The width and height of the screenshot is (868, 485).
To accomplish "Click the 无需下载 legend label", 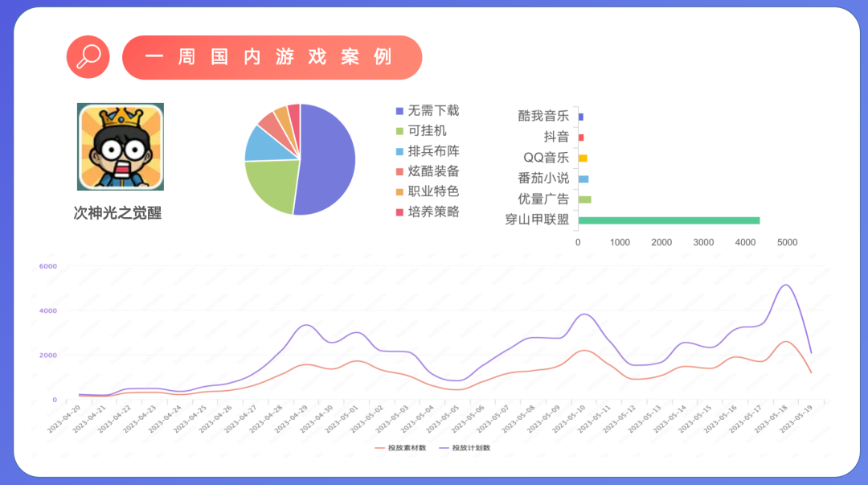I will pos(433,111).
